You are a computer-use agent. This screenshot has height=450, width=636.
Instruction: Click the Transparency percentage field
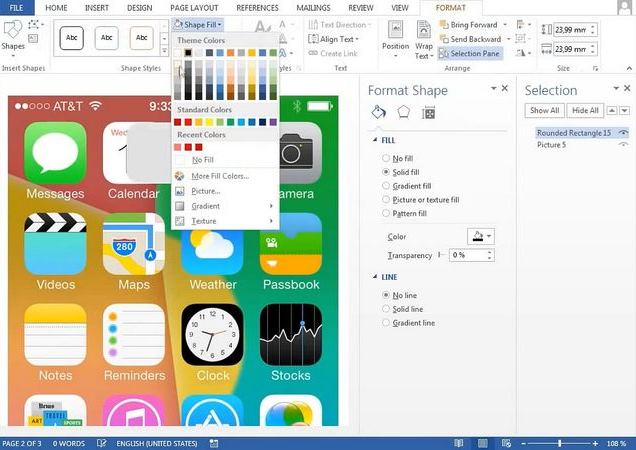pyautogui.click(x=469, y=255)
